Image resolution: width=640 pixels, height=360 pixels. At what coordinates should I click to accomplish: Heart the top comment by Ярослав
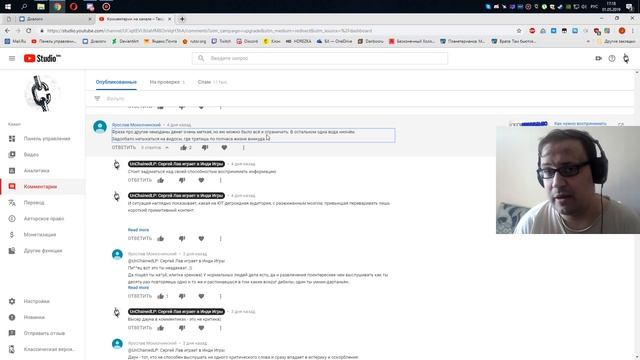point(224,147)
